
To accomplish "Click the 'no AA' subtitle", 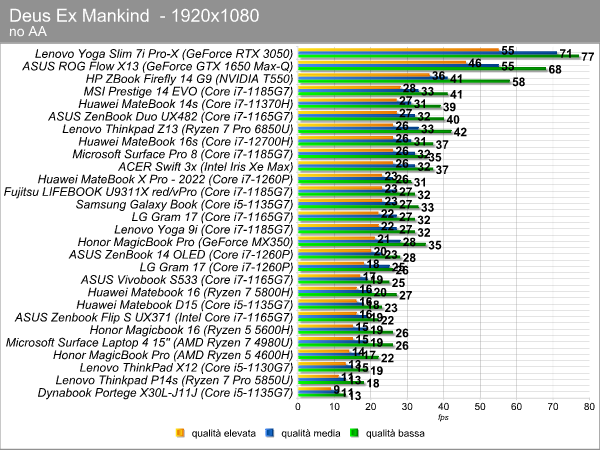I will 28,31.
